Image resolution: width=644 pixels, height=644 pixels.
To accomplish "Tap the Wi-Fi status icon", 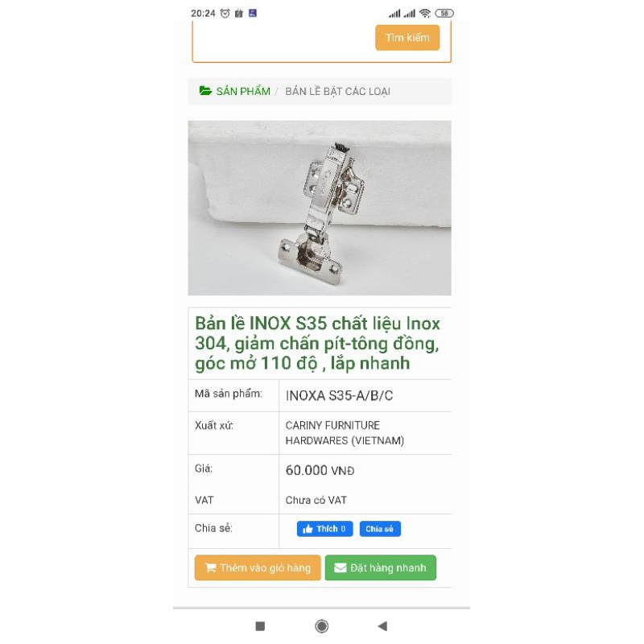I will coord(425,13).
